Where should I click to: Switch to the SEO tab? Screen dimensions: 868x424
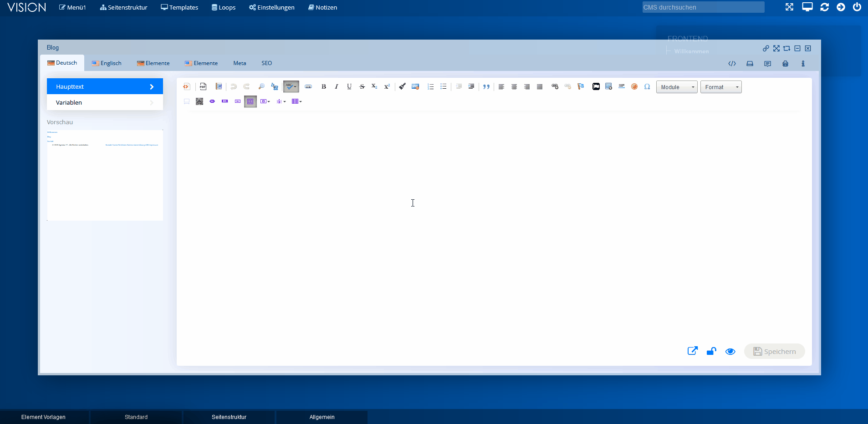point(266,63)
